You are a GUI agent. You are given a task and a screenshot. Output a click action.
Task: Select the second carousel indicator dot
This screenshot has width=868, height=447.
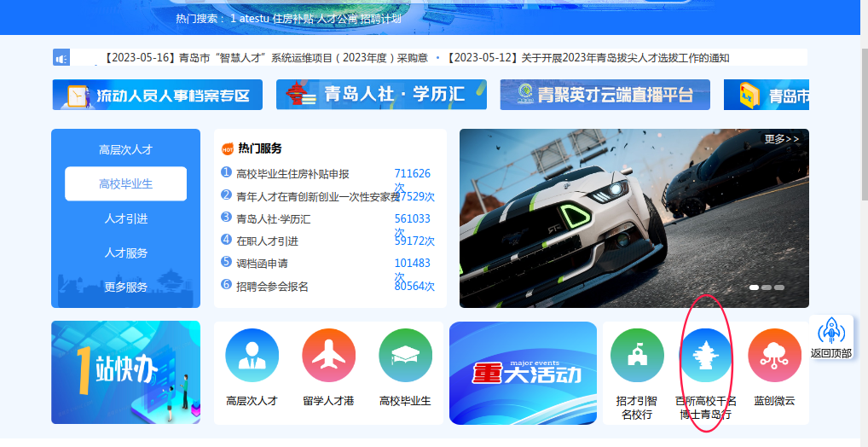(767, 287)
